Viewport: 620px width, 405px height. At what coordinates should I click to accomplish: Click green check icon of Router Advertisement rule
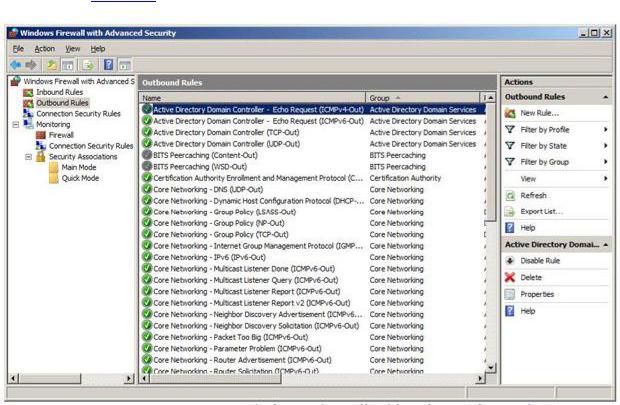pos(147,360)
